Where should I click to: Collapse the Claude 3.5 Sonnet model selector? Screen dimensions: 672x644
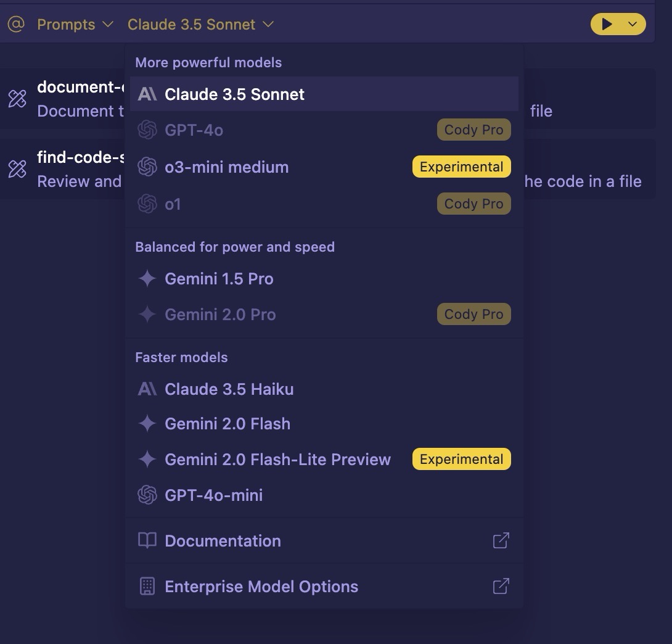[x=200, y=25]
